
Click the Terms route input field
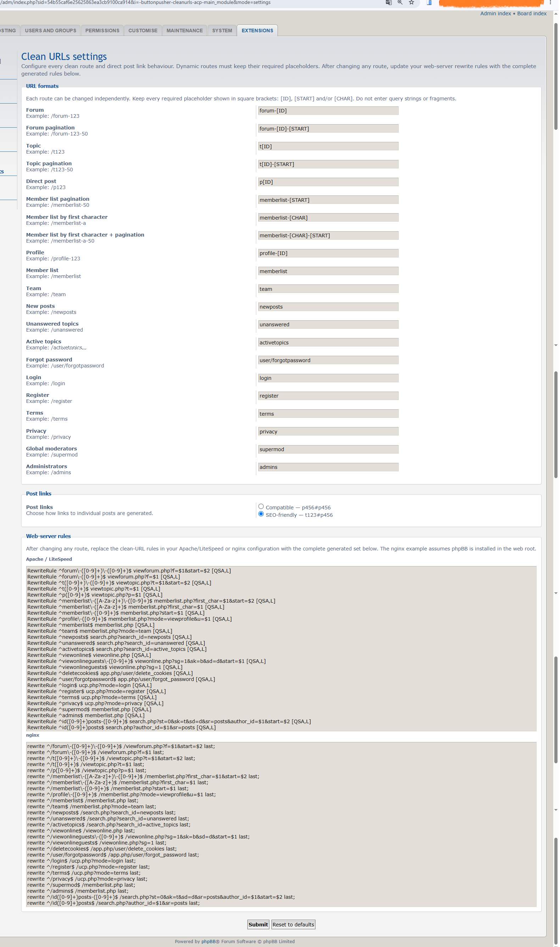(328, 414)
